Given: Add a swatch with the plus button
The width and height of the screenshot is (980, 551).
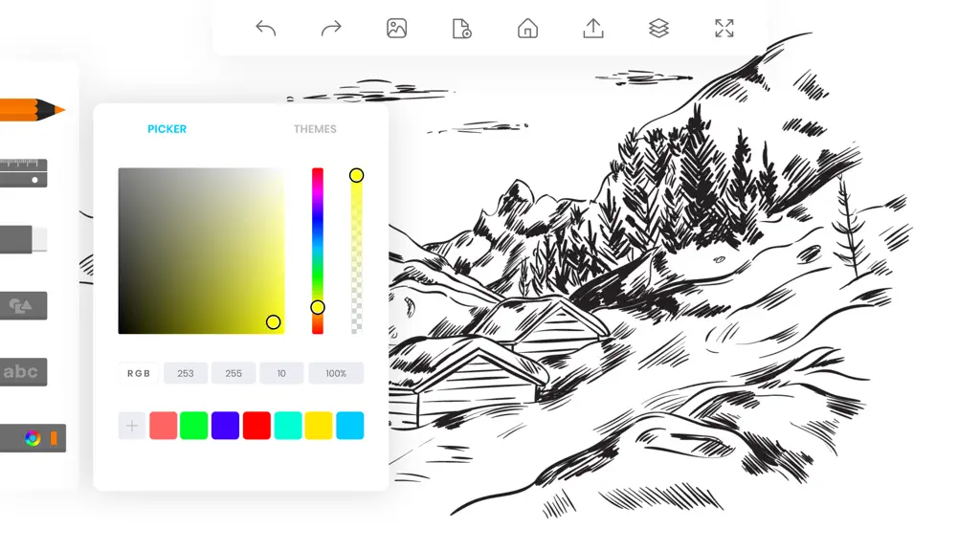Looking at the screenshot, I should click(132, 426).
